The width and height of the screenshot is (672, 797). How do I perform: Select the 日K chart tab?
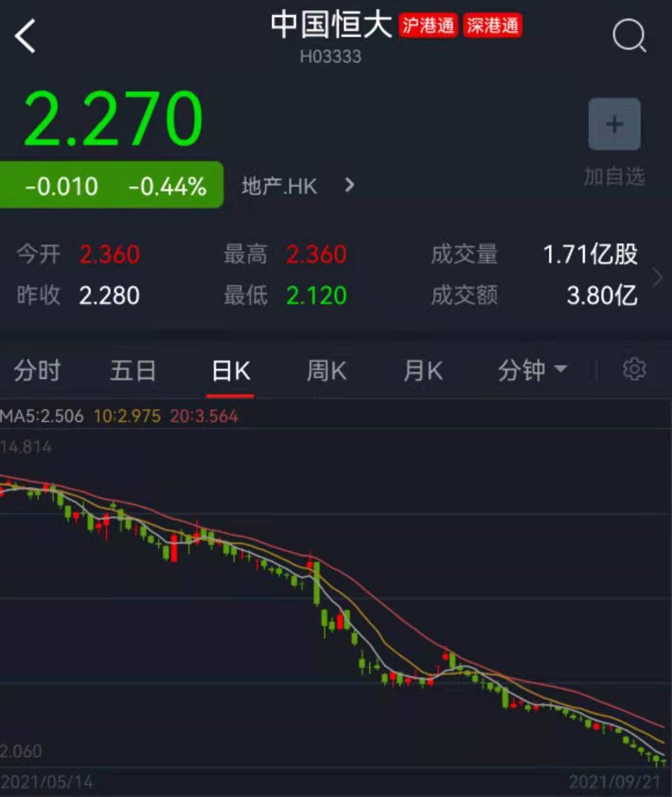point(231,371)
